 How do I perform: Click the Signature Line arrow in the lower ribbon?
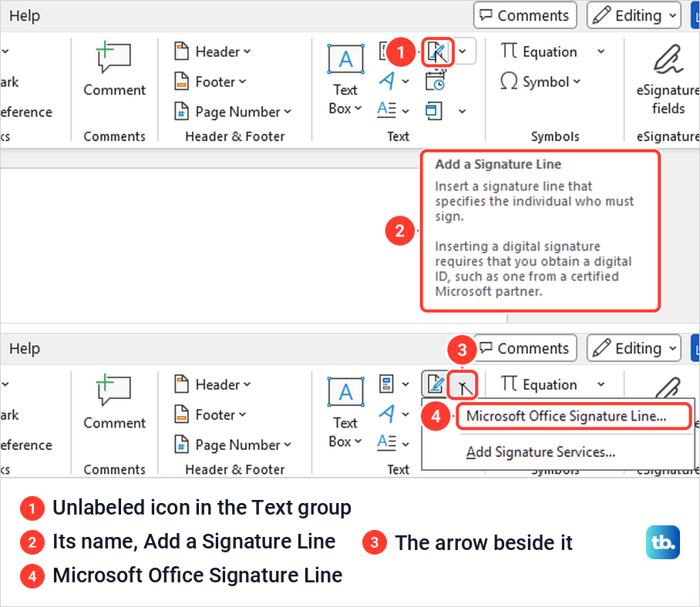click(x=463, y=384)
